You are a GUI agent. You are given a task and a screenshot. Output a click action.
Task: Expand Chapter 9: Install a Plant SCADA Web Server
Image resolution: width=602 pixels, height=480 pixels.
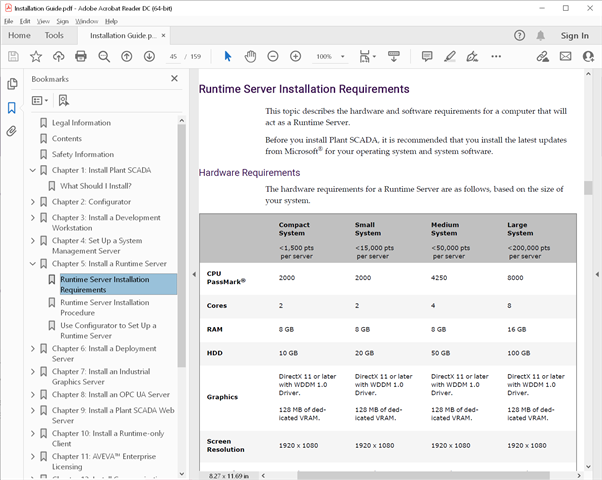[x=33, y=410]
